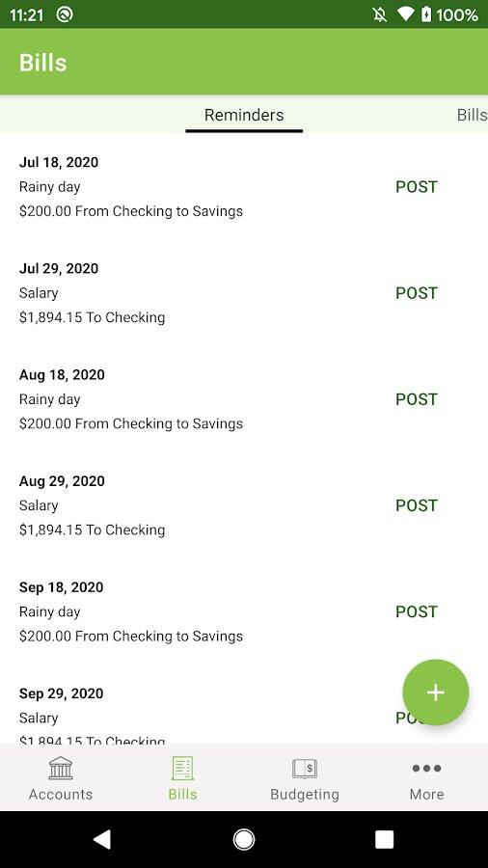Tap the Android back triangle
The height and width of the screenshot is (868, 488).
[x=102, y=839]
